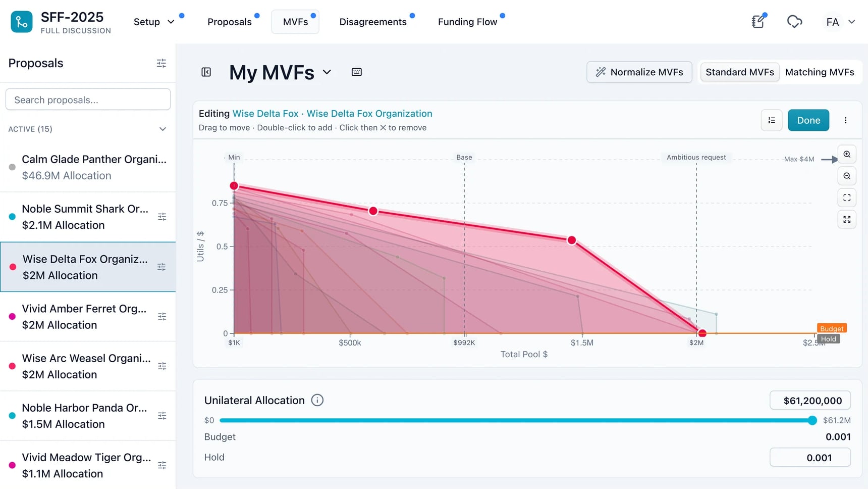Select the MVF curve point near $2M
This screenshot has height=489, width=868.
pos(702,333)
